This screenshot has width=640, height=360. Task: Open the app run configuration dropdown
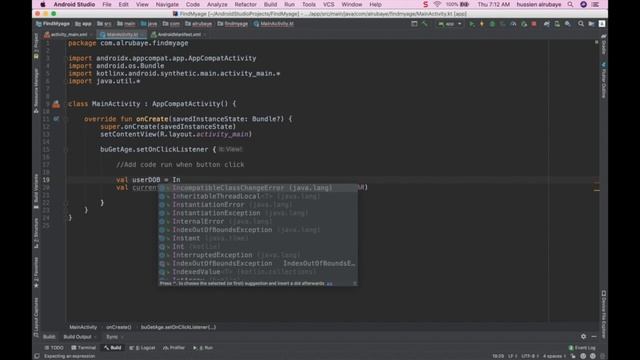tap(450, 24)
